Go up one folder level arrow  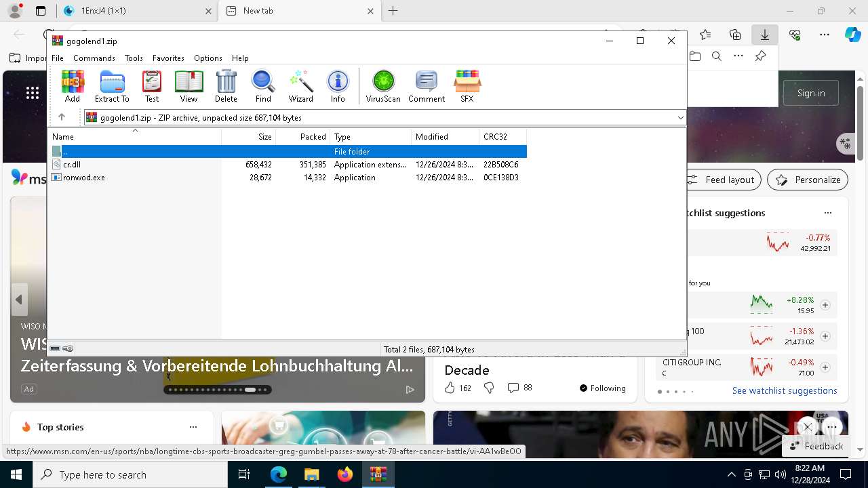coord(61,117)
